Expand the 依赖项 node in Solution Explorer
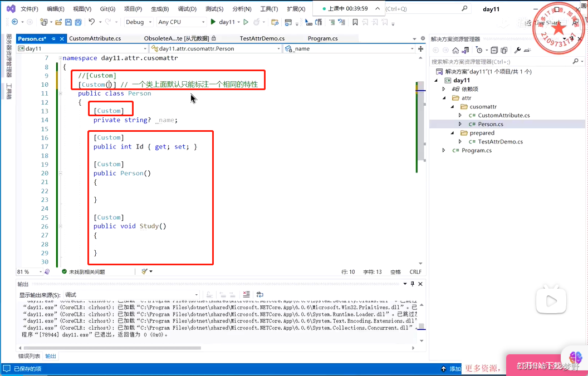This screenshot has height=376, width=588. [x=444, y=89]
